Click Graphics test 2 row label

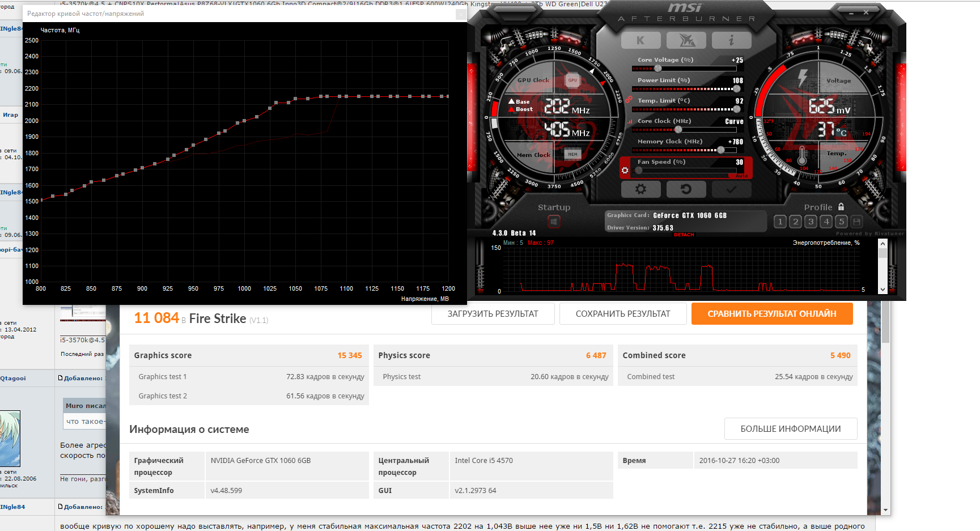[x=163, y=396]
